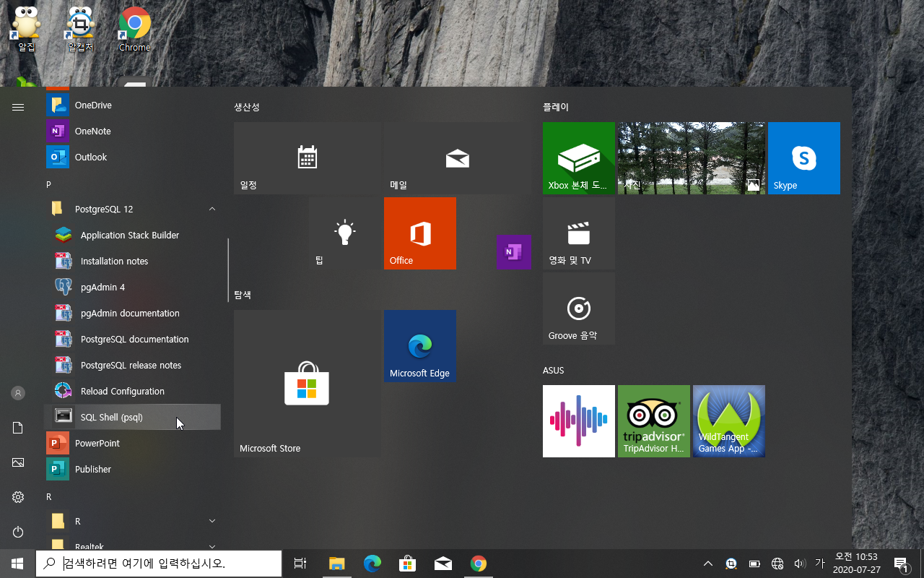
Task: Click the ASUS group heading
Action: (x=554, y=370)
